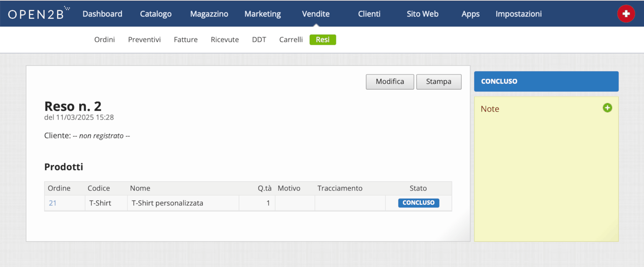
Task: Open the Apps menu
Action: pyautogui.click(x=470, y=14)
